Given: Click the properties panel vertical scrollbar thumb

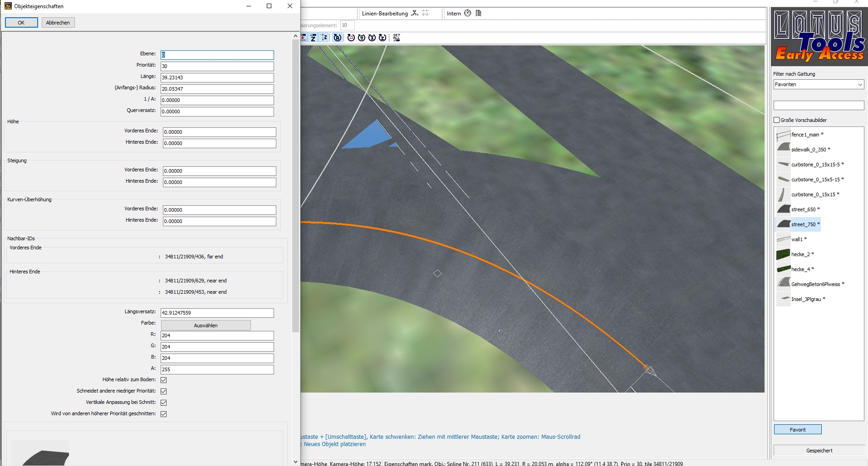Looking at the screenshot, I should (296, 186).
